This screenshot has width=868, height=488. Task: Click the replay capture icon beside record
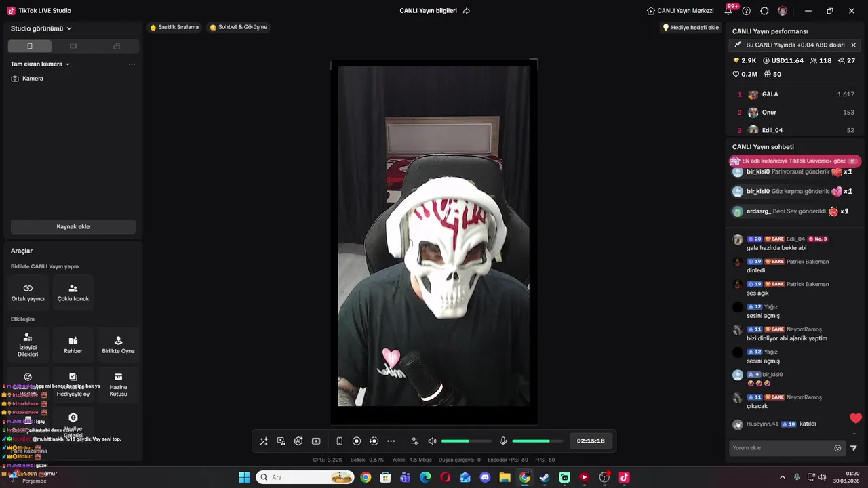tap(374, 441)
